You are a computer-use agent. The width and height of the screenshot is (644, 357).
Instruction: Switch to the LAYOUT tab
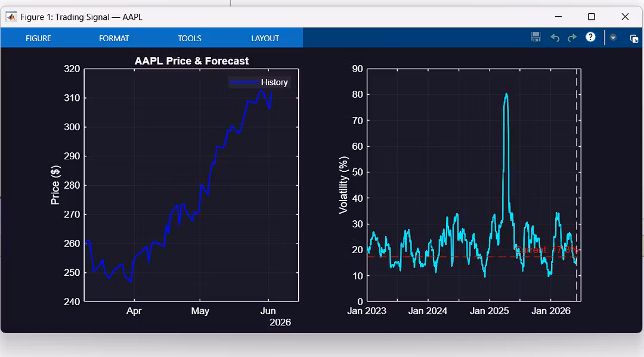[265, 38]
